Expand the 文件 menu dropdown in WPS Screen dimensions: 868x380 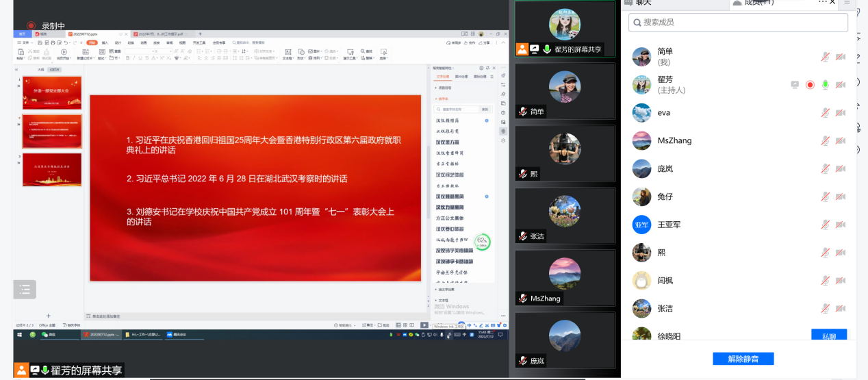(26, 42)
